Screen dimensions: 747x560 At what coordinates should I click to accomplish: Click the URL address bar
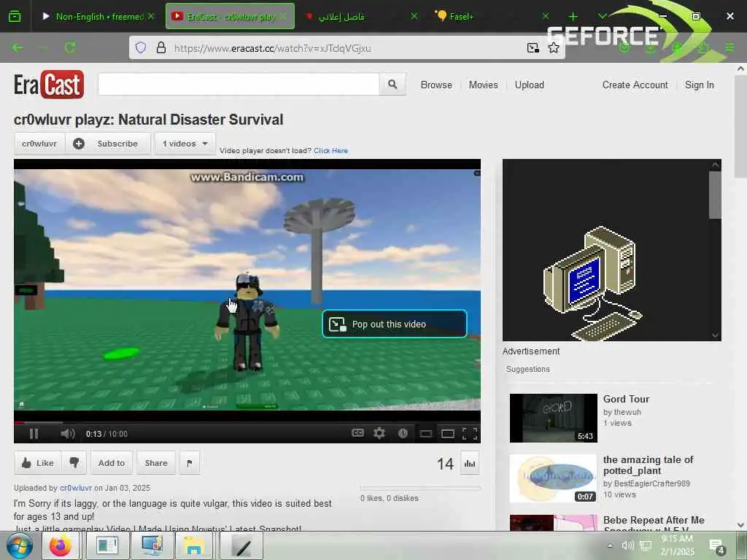(346, 48)
